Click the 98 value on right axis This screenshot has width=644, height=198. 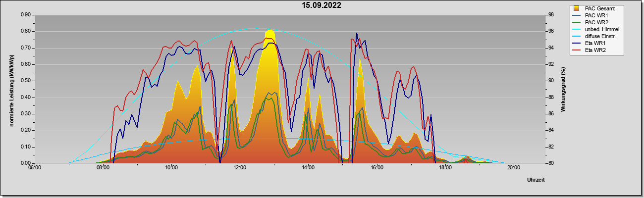tap(551, 15)
